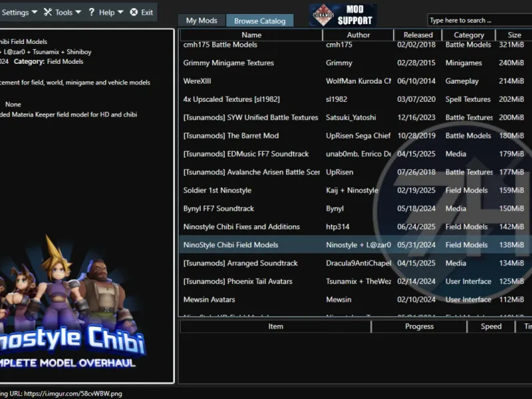Screen dimensions: 532x399
Task: Click the Category: Field Models detail text
Action: (49, 61)
